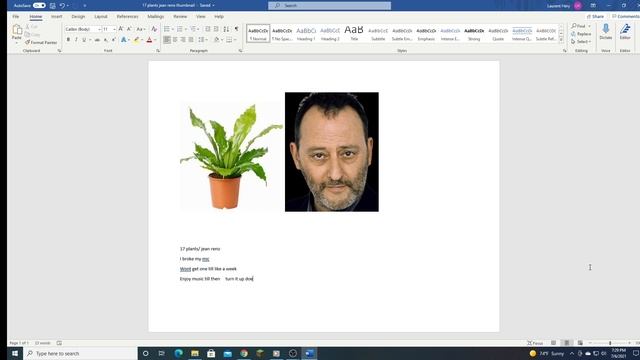Image resolution: width=640 pixels, height=360 pixels.
Task: Select Center alignment
Action: (x=175, y=40)
